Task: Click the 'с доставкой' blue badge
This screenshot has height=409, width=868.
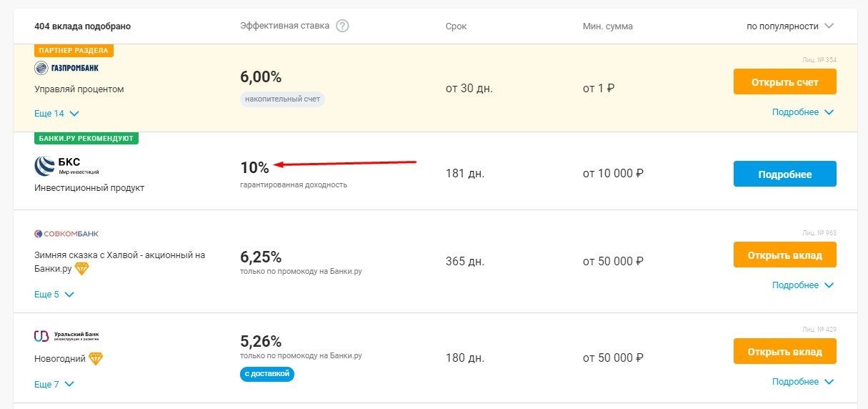Action: pos(267,374)
